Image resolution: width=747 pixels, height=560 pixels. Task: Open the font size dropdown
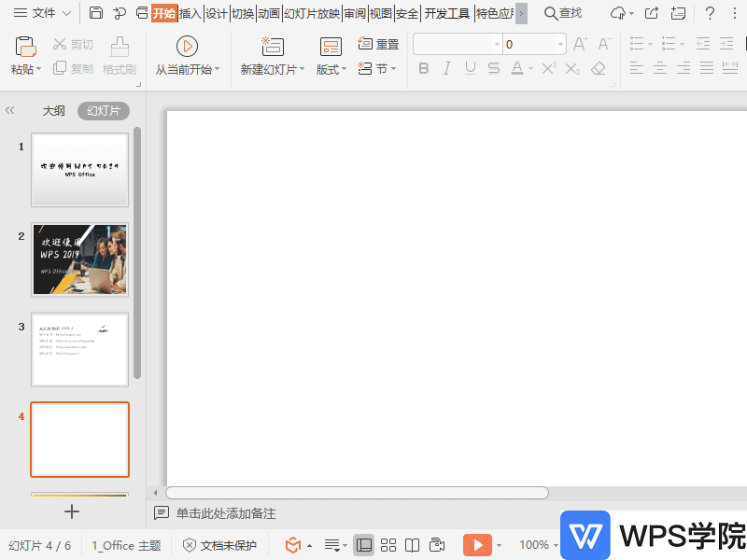pyautogui.click(x=561, y=44)
